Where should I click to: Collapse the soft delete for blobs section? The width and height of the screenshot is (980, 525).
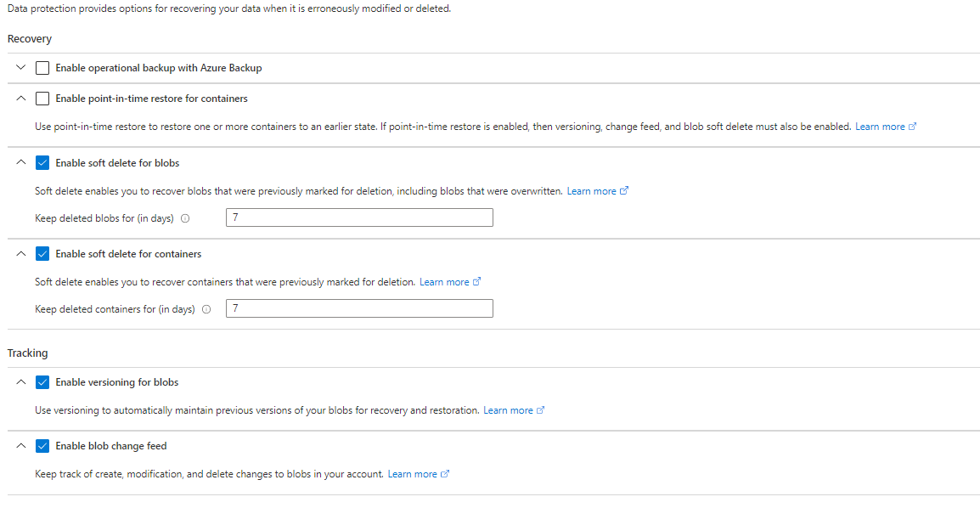pyautogui.click(x=20, y=162)
